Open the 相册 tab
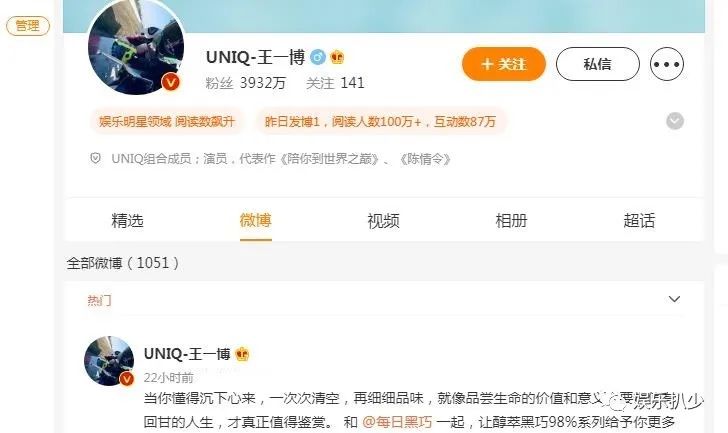Viewport: 728px width, 433px height. (x=511, y=220)
